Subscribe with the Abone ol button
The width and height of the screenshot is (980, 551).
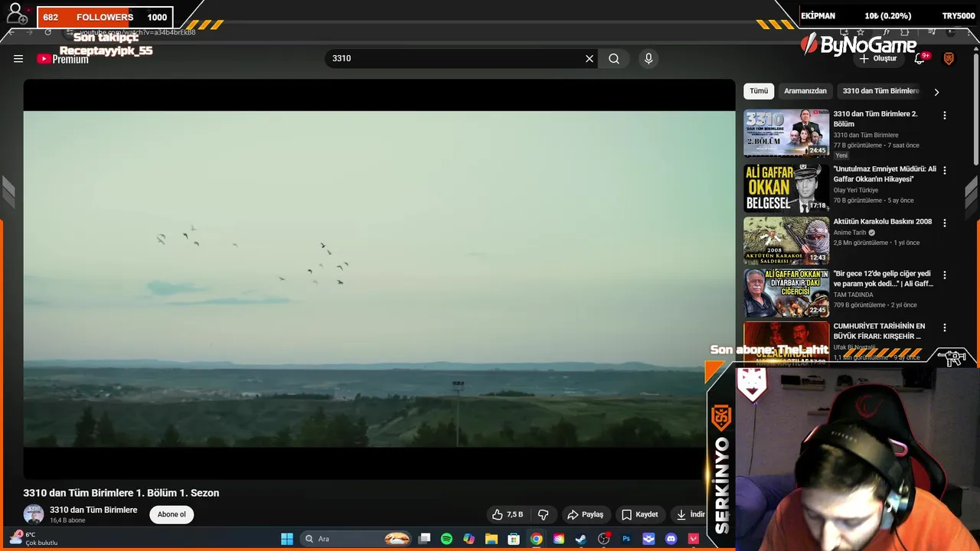pyautogui.click(x=171, y=514)
